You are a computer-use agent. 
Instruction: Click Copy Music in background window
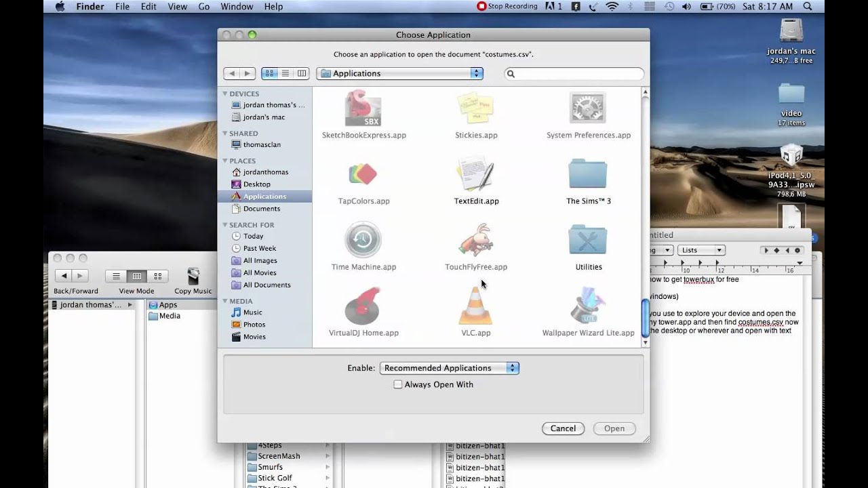click(193, 281)
